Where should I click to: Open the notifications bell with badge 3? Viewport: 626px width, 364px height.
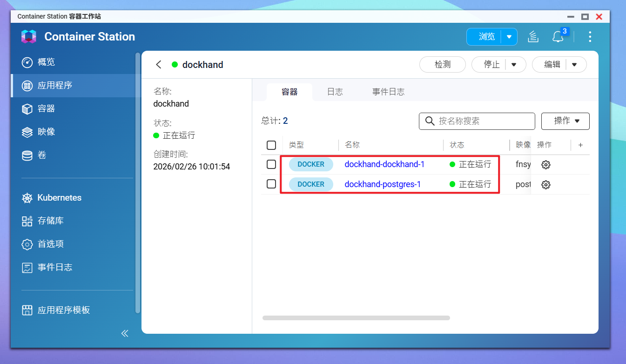pyautogui.click(x=558, y=37)
